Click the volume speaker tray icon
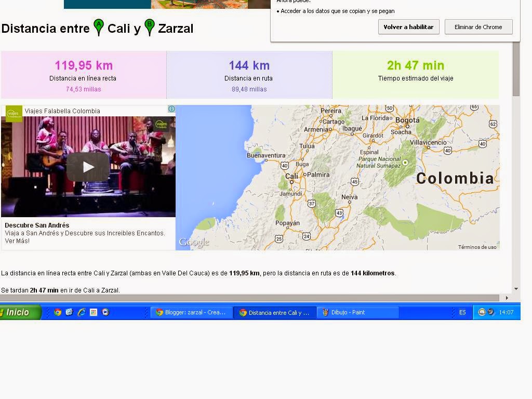 [x=491, y=312]
